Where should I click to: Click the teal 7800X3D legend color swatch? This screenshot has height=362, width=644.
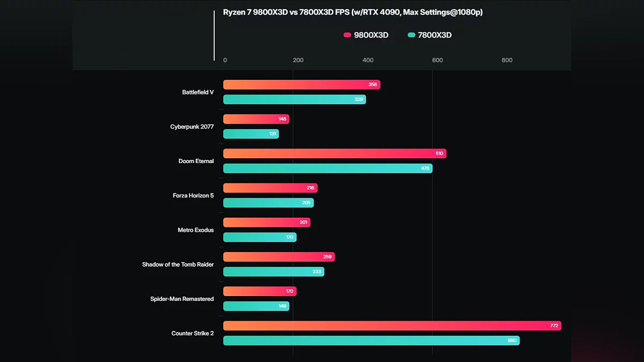click(412, 35)
